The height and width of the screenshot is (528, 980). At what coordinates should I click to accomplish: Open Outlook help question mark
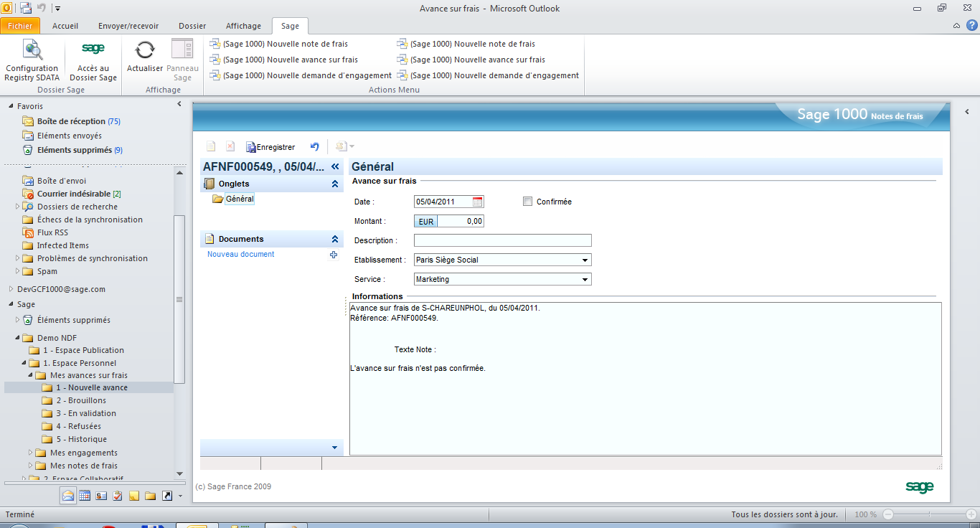tap(972, 25)
